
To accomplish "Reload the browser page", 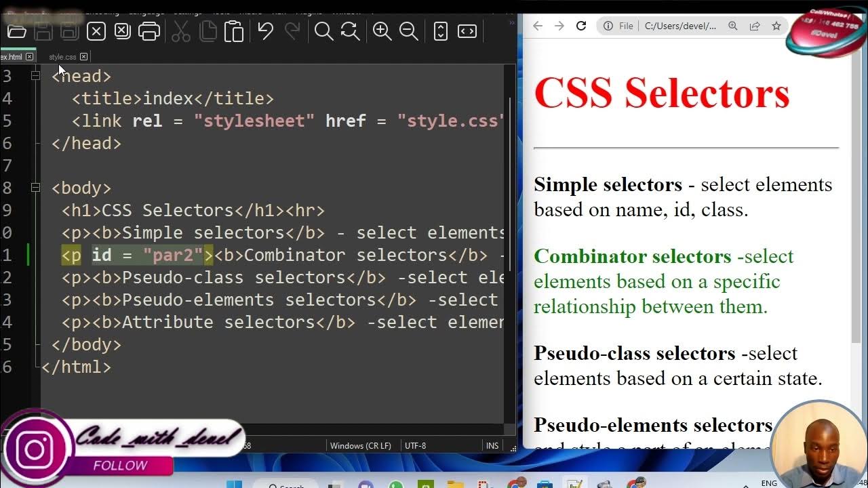I will coord(581,26).
